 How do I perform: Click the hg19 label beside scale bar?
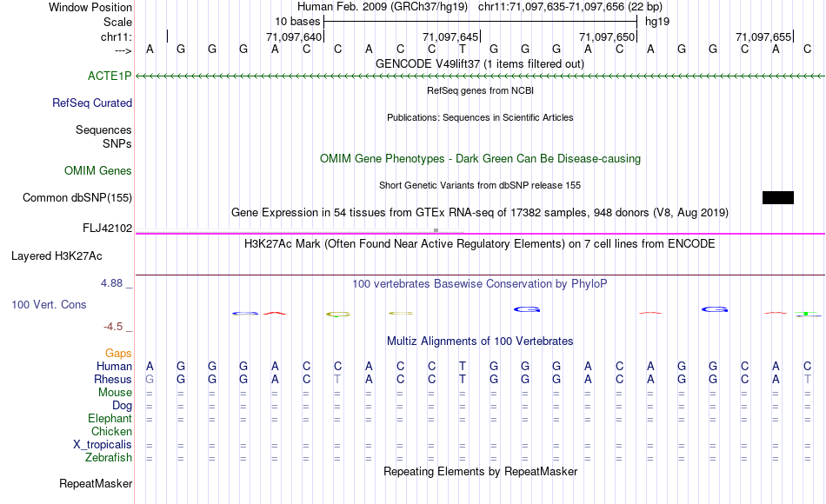point(657,22)
